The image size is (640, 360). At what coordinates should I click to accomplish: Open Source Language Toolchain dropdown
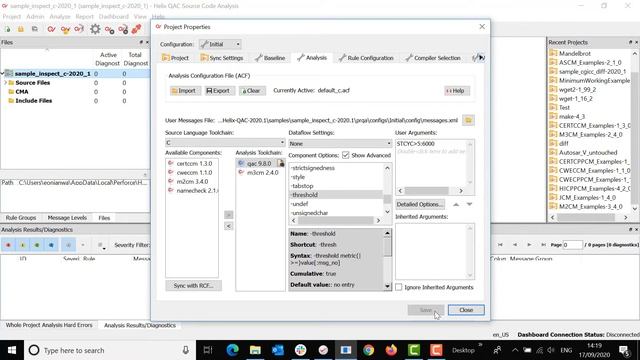pyautogui.click(x=225, y=142)
